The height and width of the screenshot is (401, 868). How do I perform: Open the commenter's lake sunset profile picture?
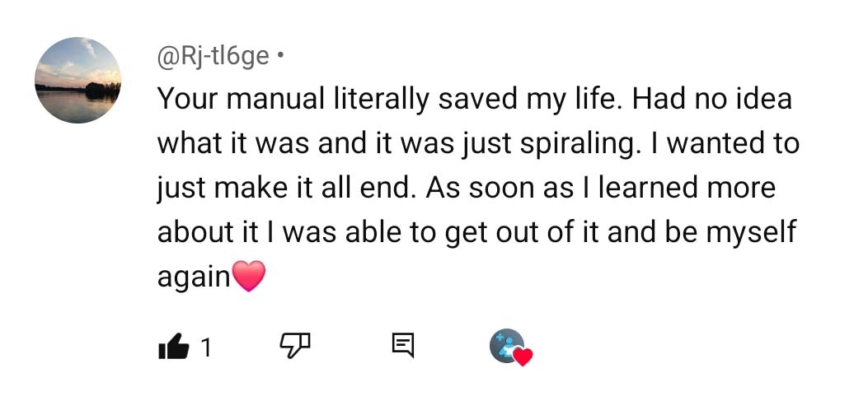point(77,81)
